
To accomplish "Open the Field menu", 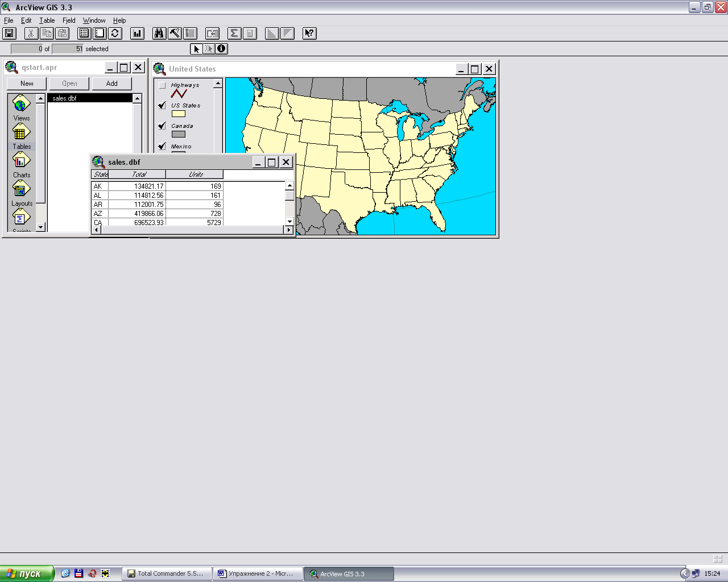I will click(x=69, y=20).
